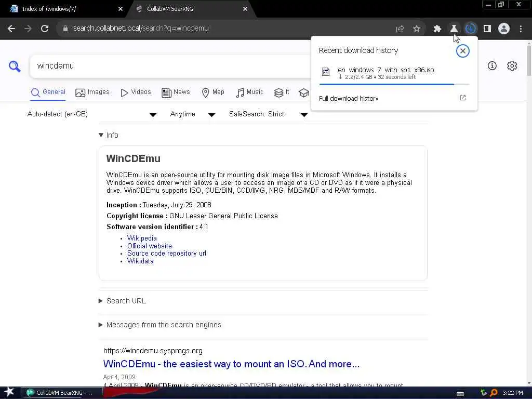Click the star start button in taskbar

(9, 392)
